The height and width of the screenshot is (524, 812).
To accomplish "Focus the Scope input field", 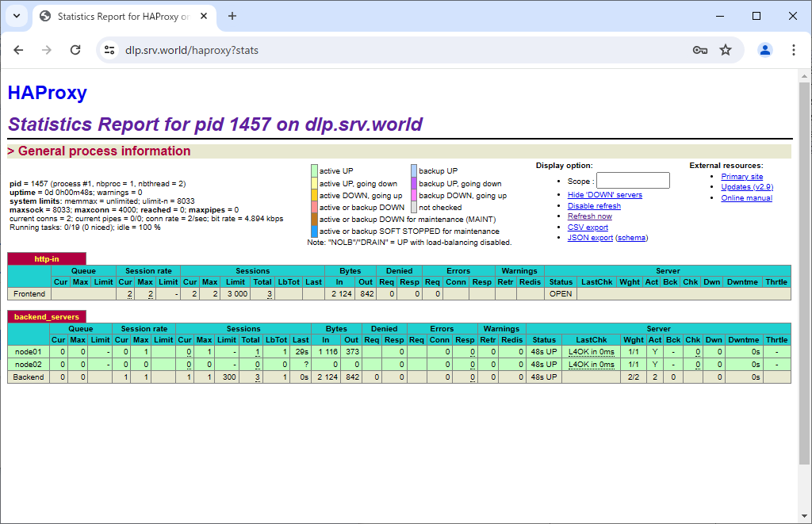I will tap(633, 181).
